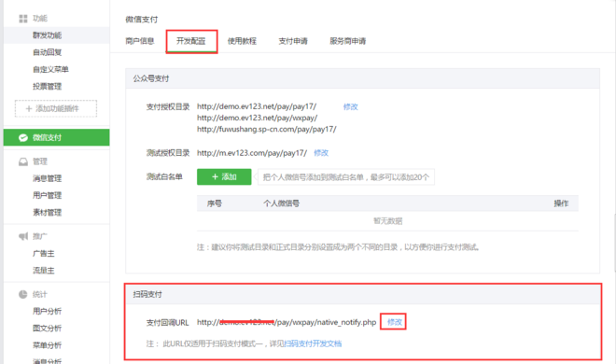Click the 添加功能插件 button

(56, 108)
